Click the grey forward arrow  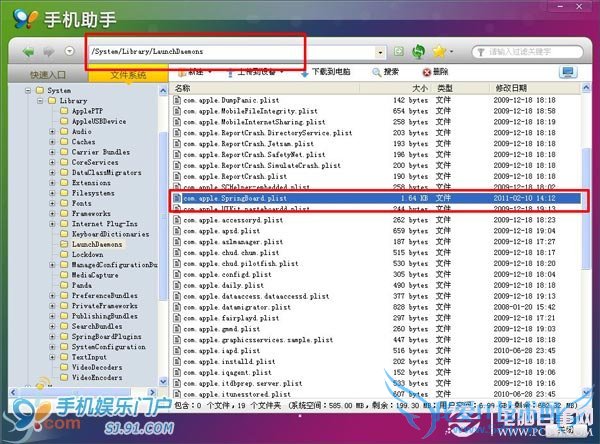coord(49,51)
